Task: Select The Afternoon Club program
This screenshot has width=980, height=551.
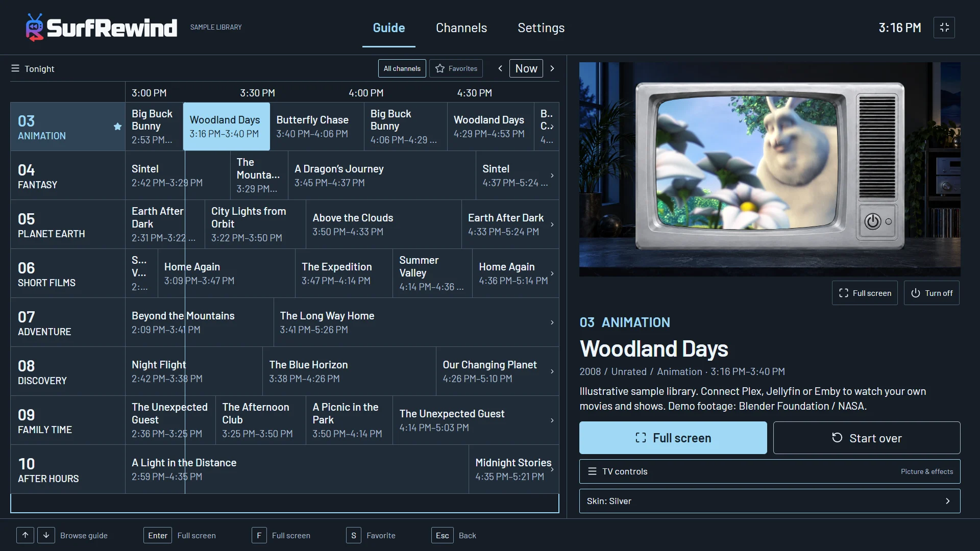Action: click(261, 420)
